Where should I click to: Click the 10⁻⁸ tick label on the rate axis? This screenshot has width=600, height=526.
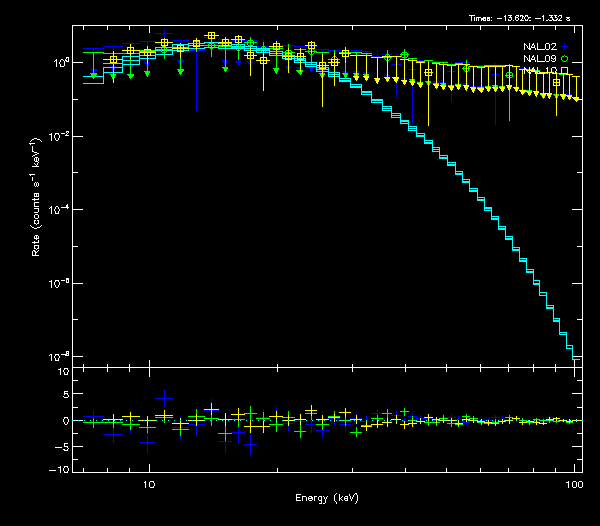pos(59,356)
